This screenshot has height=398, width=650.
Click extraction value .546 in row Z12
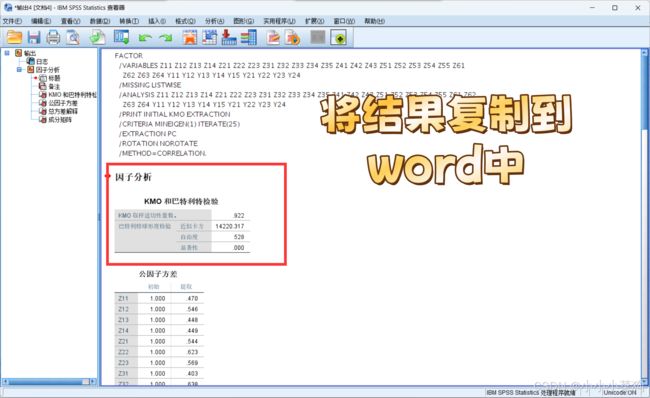tap(193, 309)
